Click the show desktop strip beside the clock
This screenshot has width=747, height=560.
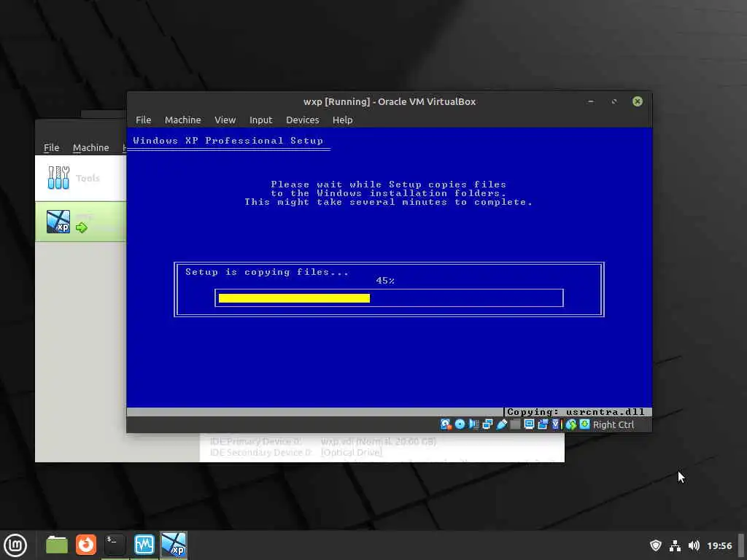pos(742,545)
